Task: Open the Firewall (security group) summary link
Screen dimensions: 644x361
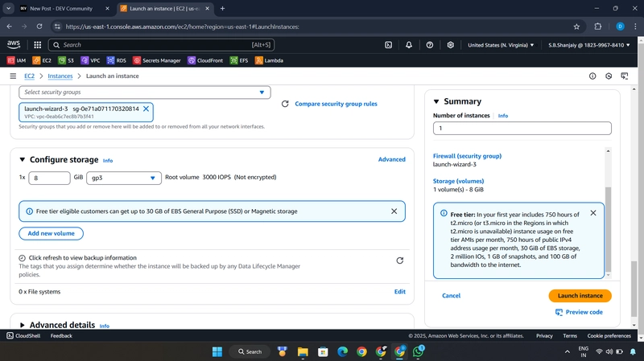Action: point(467,156)
